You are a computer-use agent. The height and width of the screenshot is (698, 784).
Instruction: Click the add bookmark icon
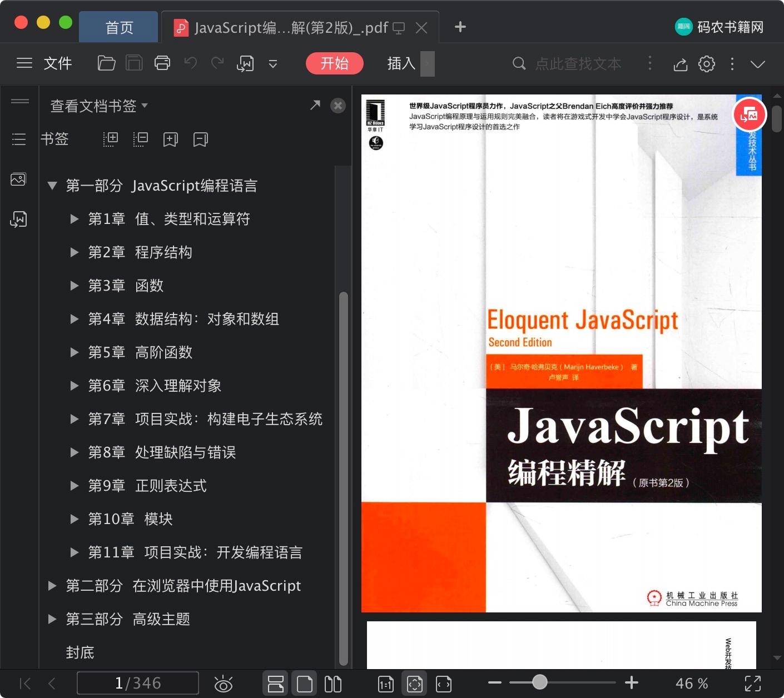click(171, 139)
